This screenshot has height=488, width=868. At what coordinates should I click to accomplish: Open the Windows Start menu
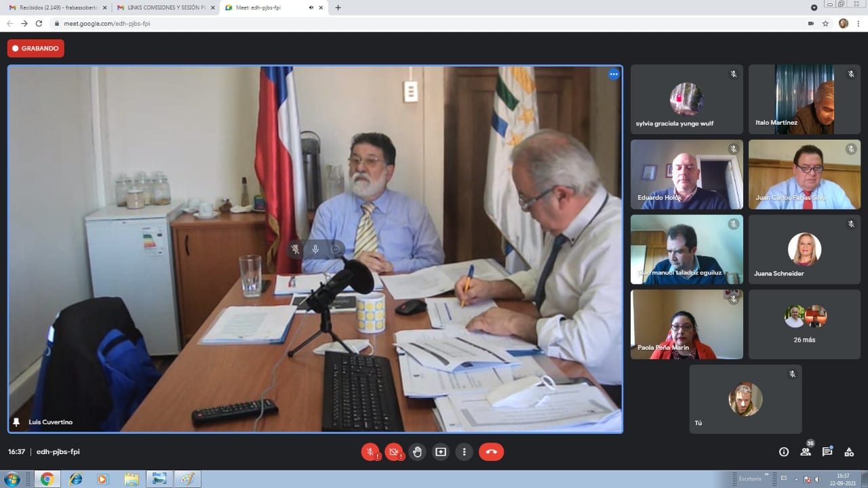12,479
